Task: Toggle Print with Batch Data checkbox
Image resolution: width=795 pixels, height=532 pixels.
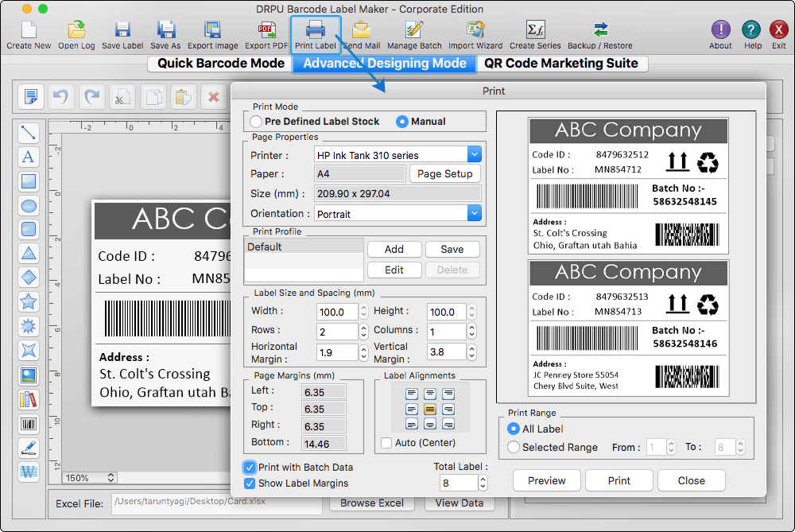Action: click(x=250, y=467)
